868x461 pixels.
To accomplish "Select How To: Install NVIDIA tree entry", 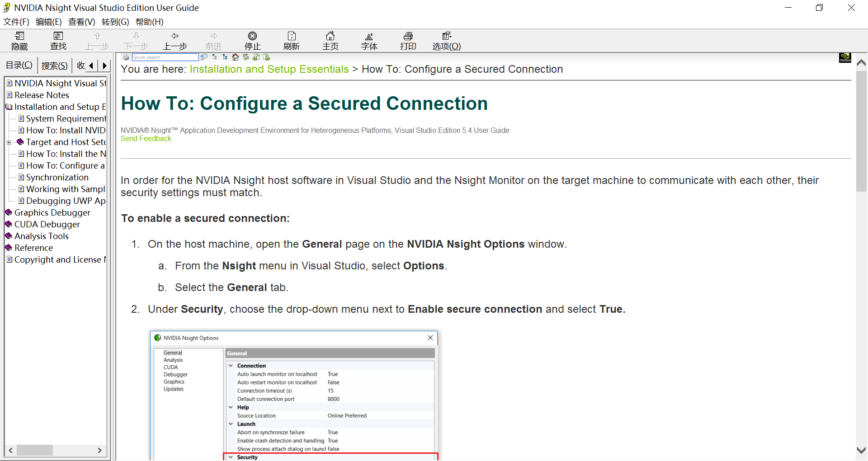I will [x=66, y=130].
